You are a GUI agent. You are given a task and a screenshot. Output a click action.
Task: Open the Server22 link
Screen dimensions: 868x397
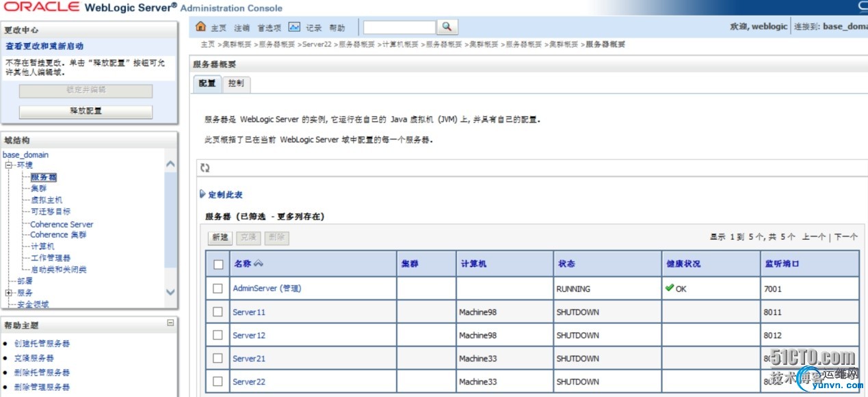click(249, 381)
